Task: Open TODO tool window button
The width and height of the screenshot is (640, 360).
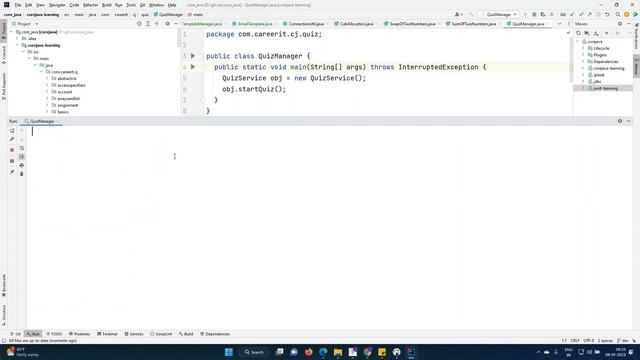Action: (54, 334)
